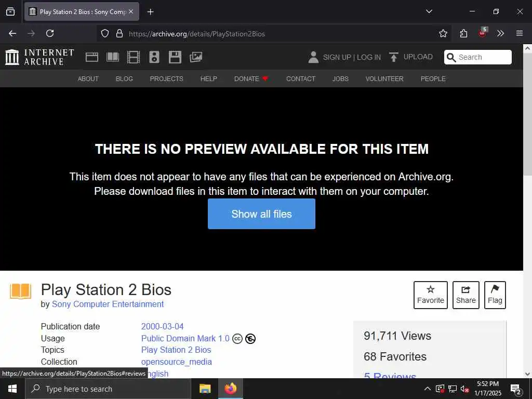
Task: Open Public Domain Mark 1.0 link
Action: coord(185,338)
